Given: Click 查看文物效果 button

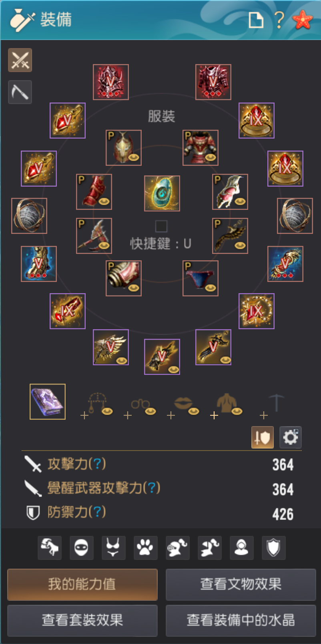Looking at the screenshot, I should pyautogui.click(x=241, y=584).
